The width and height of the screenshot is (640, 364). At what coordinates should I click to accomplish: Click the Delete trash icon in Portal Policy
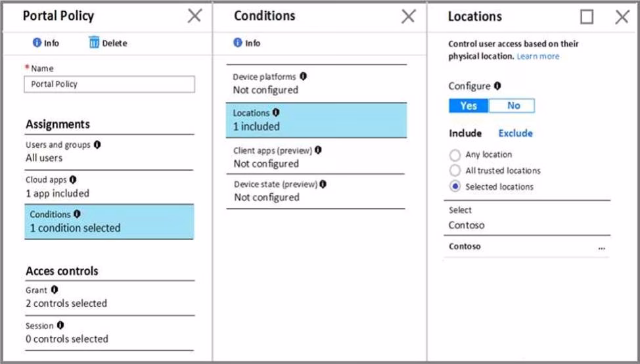coord(94,43)
